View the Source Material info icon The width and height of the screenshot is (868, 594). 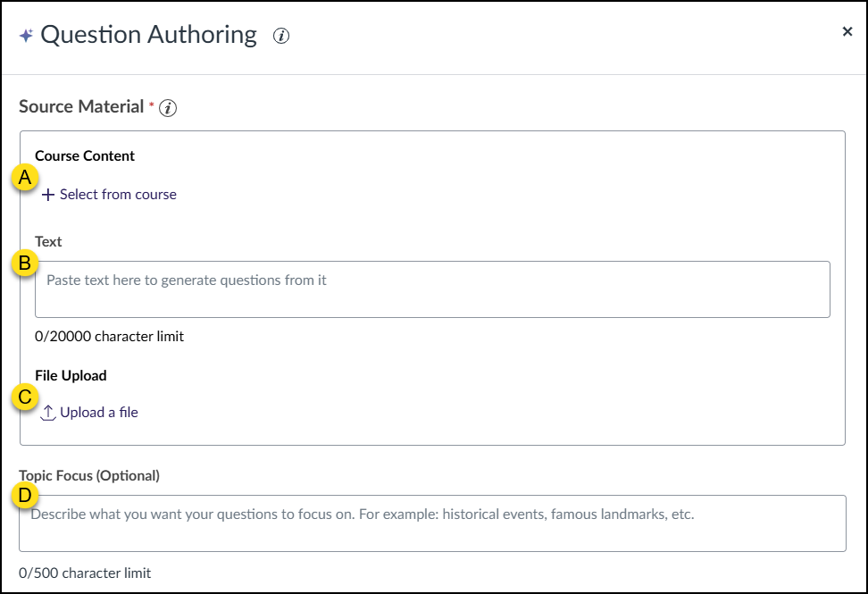coord(167,105)
